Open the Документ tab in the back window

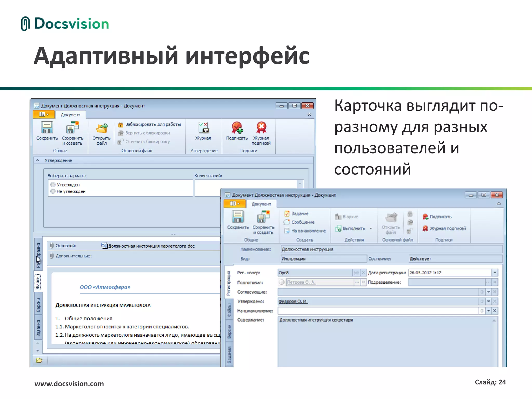click(70, 115)
